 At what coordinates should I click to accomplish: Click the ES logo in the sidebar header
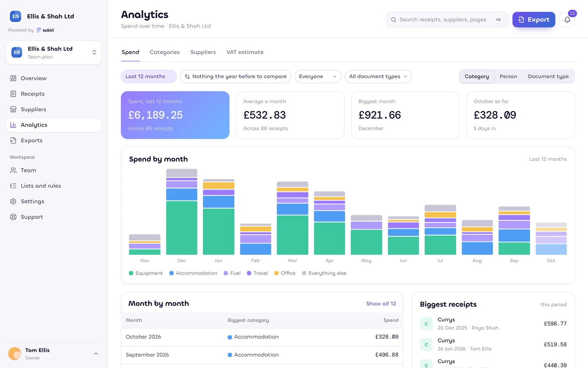click(16, 16)
